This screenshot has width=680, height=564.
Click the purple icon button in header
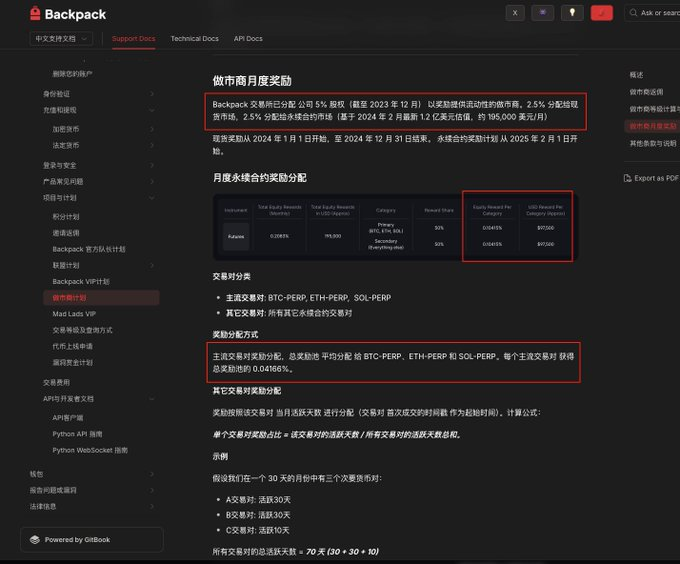point(543,13)
